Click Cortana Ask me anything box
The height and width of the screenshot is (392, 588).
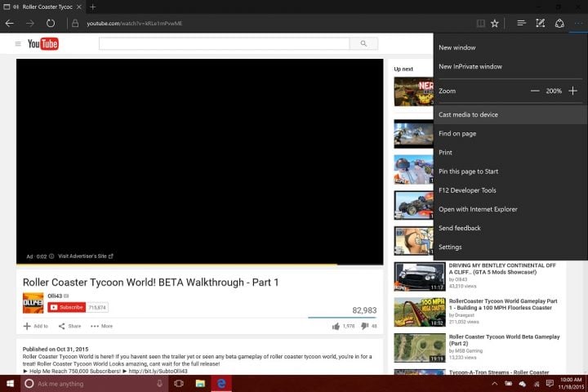pos(94,383)
